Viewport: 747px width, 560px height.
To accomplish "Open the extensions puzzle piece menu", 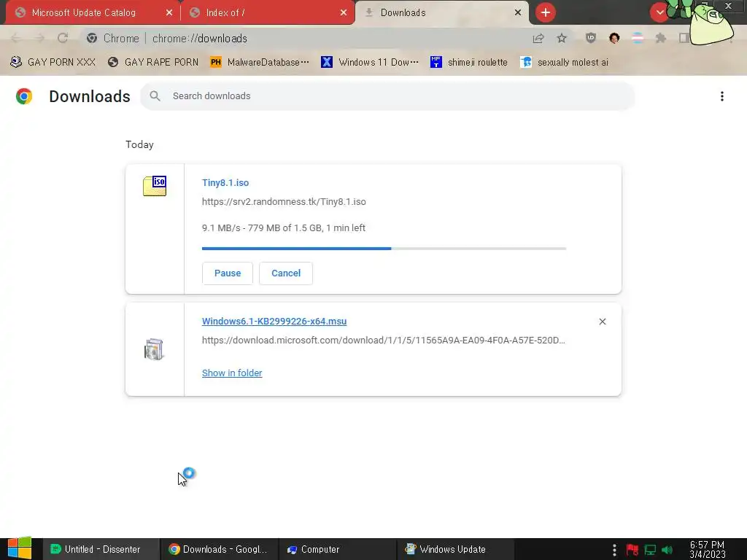I will click(661, 39).
